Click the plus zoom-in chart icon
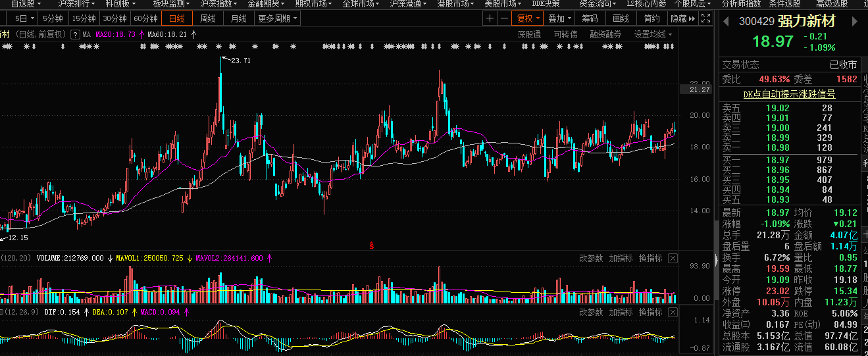The image size is (868, 356). click(x=490, y=19)
